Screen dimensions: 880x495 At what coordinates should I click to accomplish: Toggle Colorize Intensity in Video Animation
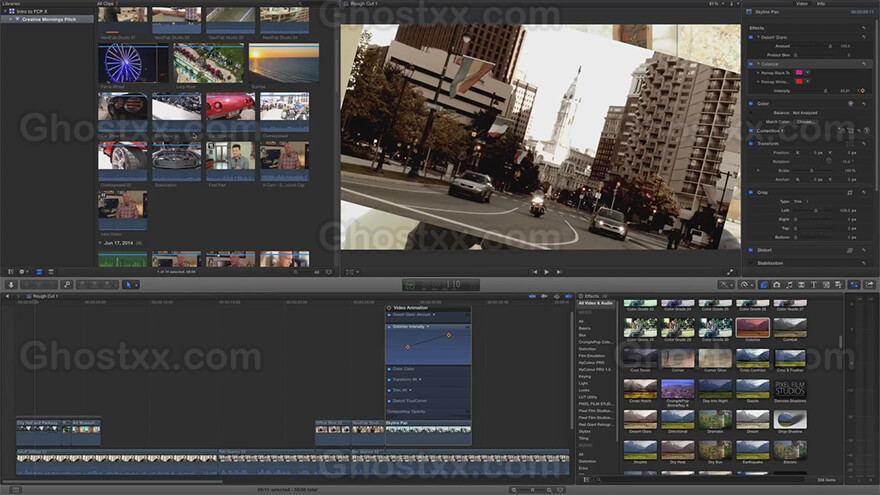(x=389, y=327)
